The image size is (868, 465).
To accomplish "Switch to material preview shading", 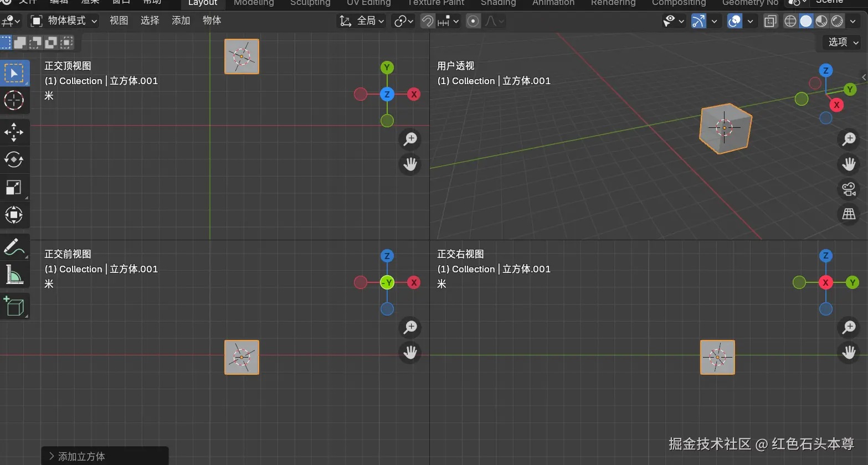I will pyautogui.click(x=821, y=21).
